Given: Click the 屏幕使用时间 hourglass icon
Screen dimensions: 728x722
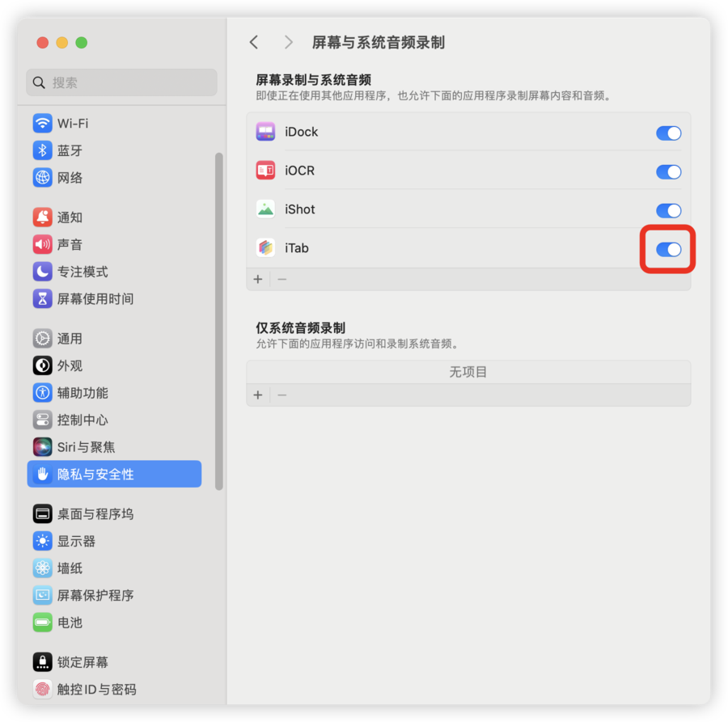Looking at the screenshot, I should click(42, 298).
